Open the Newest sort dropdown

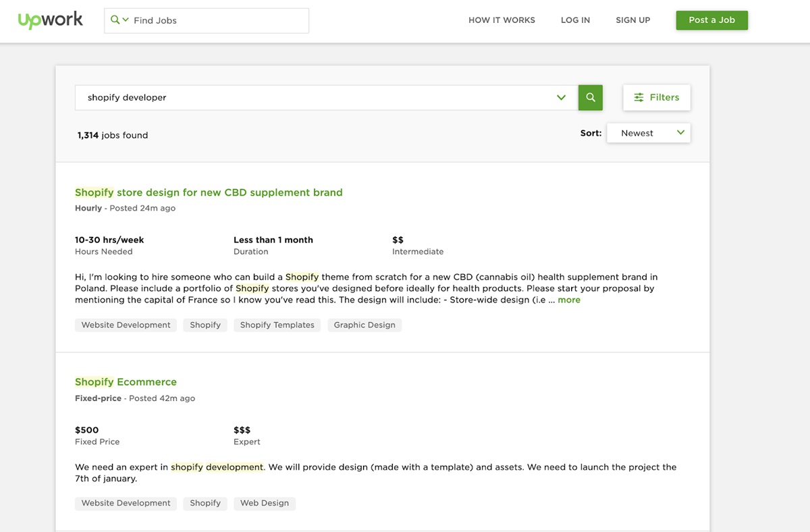[x=648, y=133]
